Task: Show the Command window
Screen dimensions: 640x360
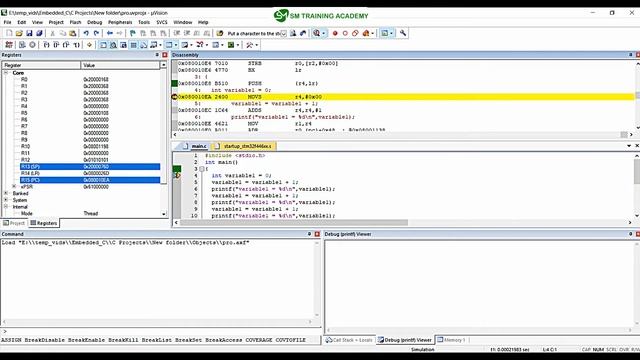Action: click(x=103, y=45)
